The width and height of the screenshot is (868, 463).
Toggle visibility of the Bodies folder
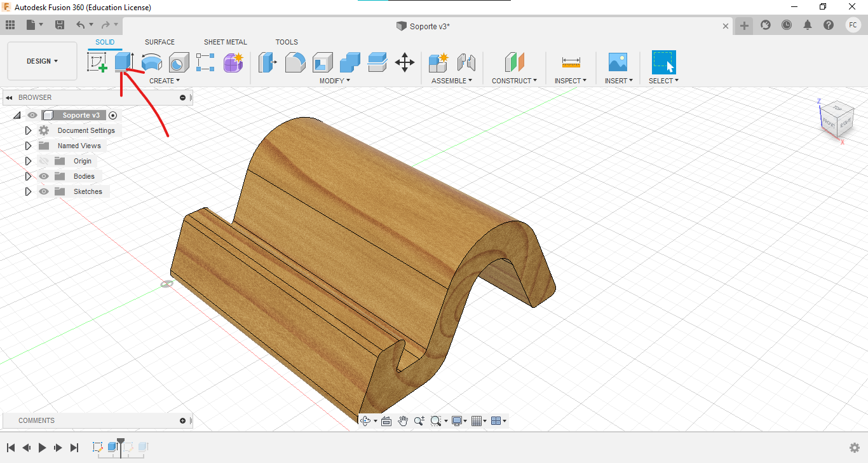pyautogui.click(x=44, y=176)
